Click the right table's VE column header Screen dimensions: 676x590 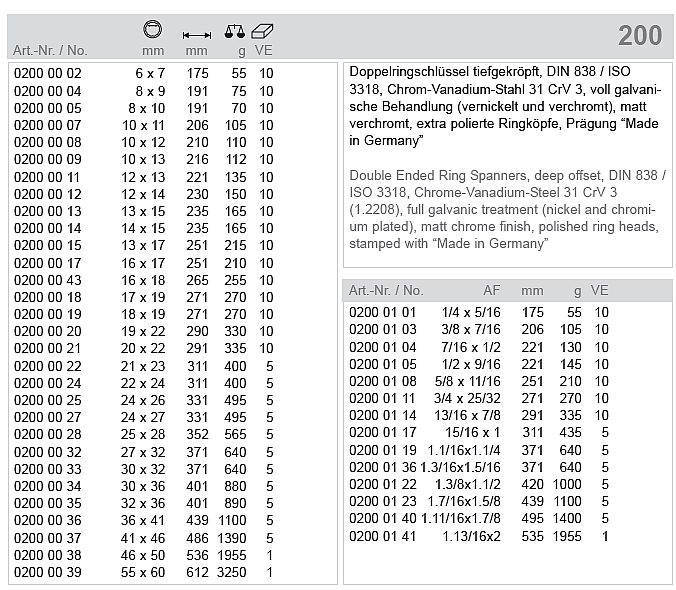(x=599, y=291)
